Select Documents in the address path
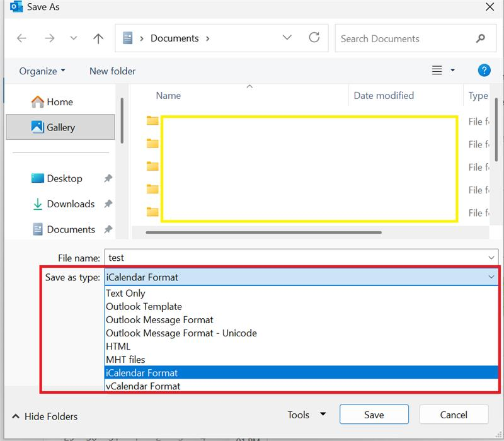Screen dimensions: 504x441 point(175,38)
